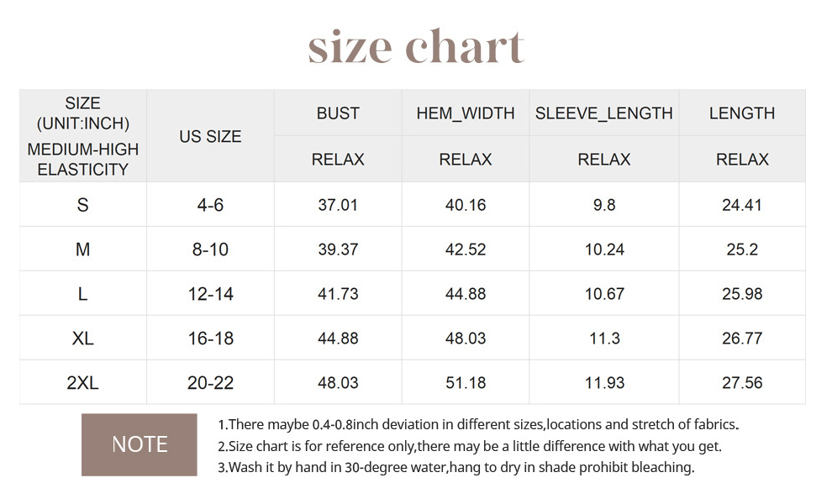Click the 20-22 US size cell
Image resolution: width=832 pixels, height=504 pixels.
(210, 382)
